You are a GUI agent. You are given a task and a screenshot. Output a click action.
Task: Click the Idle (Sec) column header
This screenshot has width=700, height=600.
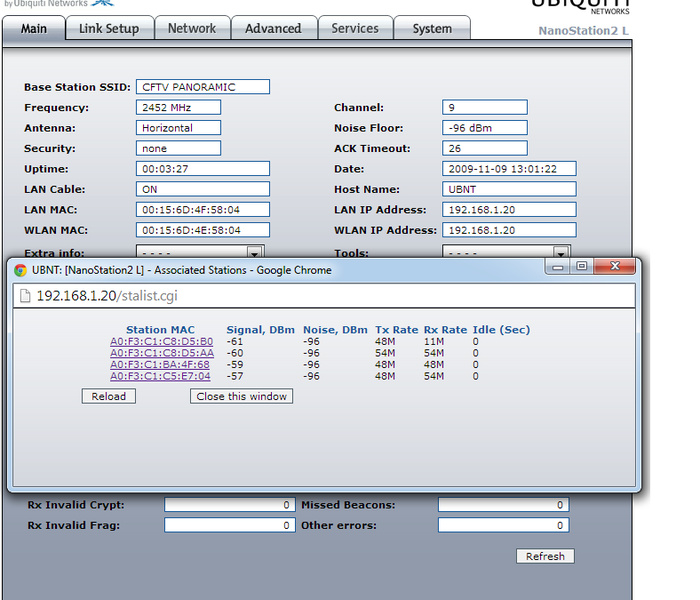(501, 330)
